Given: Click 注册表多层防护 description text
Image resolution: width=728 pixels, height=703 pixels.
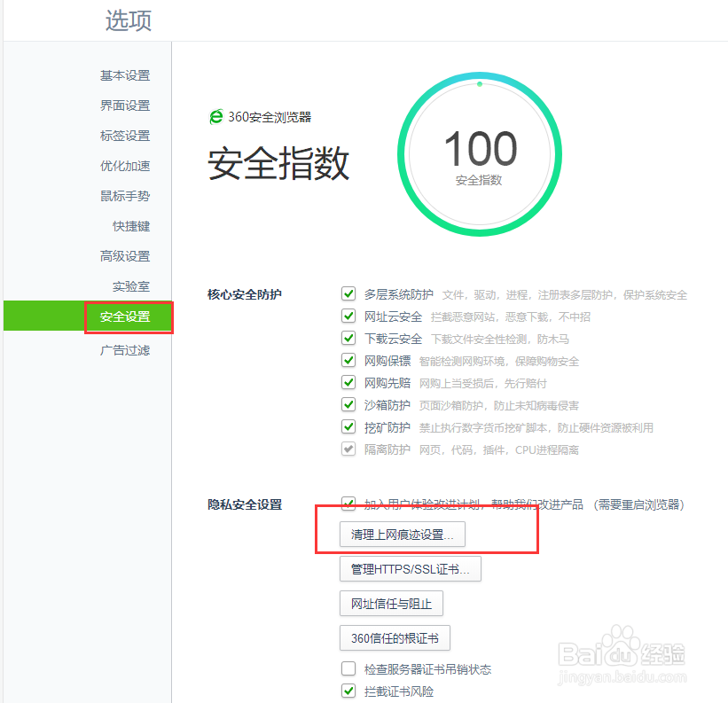Looking at the screenshot, I should [575, 295].
